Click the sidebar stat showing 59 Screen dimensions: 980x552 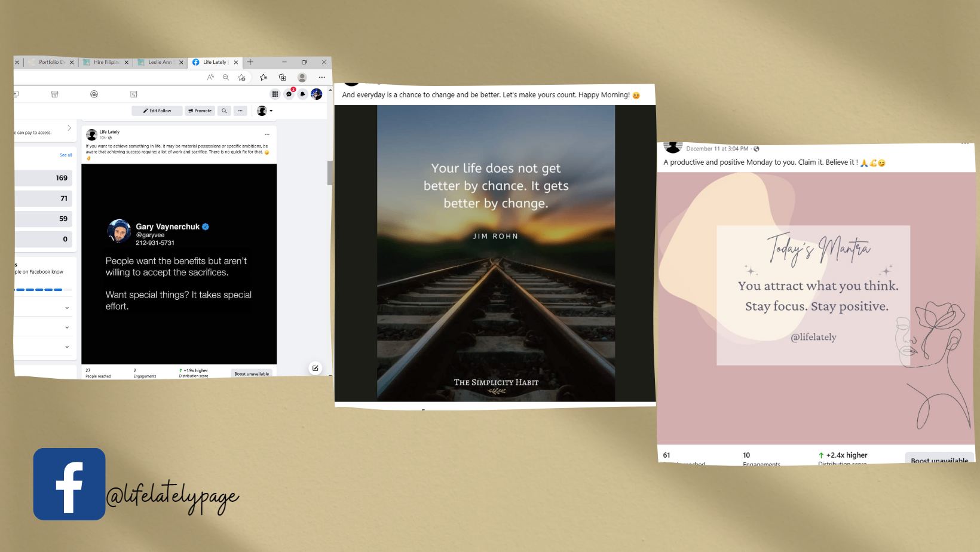[43, 219]
